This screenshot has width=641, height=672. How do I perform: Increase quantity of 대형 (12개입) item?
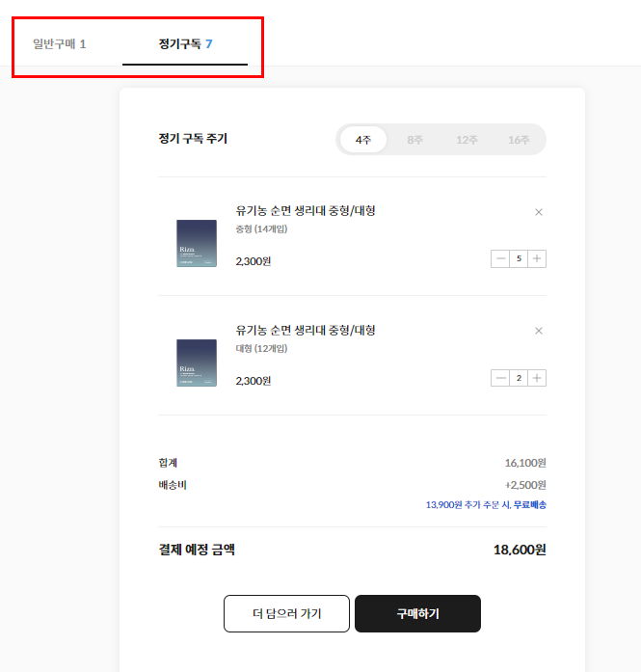point(537,378)
